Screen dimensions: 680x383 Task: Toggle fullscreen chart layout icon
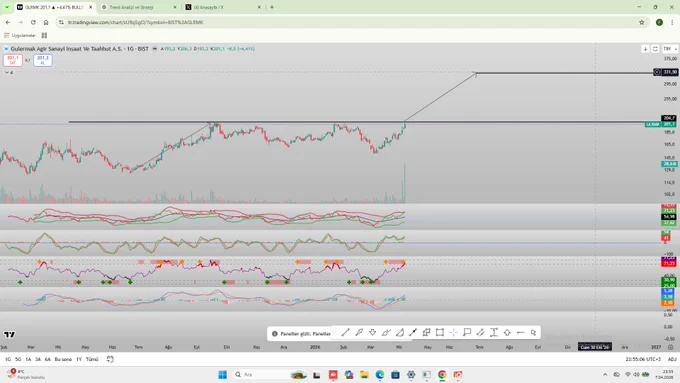pyautogui.click(x=655, y=49)
